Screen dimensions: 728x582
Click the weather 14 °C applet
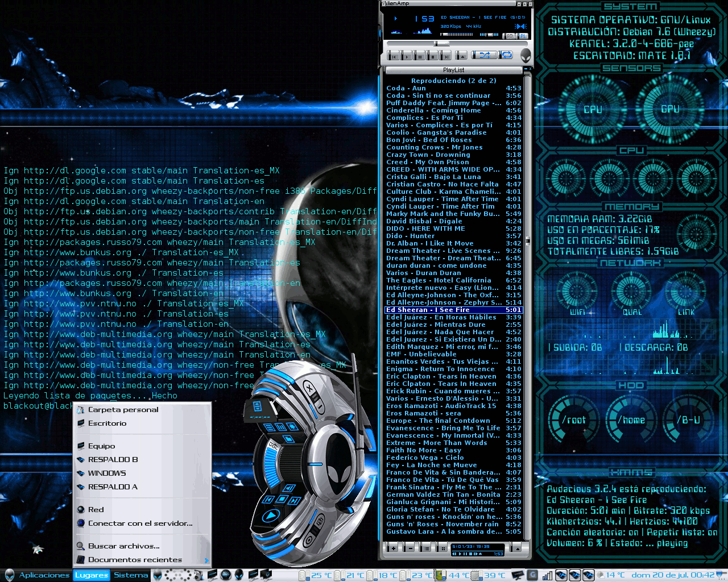(611, 575)
